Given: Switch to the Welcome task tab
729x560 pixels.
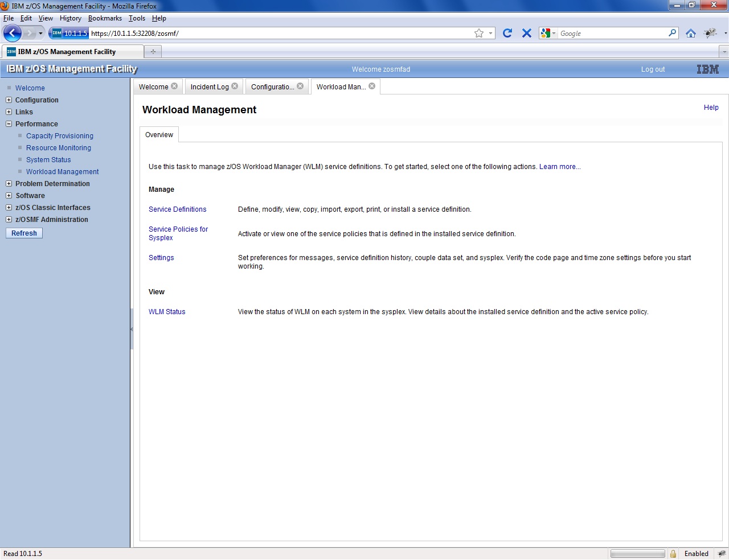Looking at the screenshot, I should click(153, 87).
